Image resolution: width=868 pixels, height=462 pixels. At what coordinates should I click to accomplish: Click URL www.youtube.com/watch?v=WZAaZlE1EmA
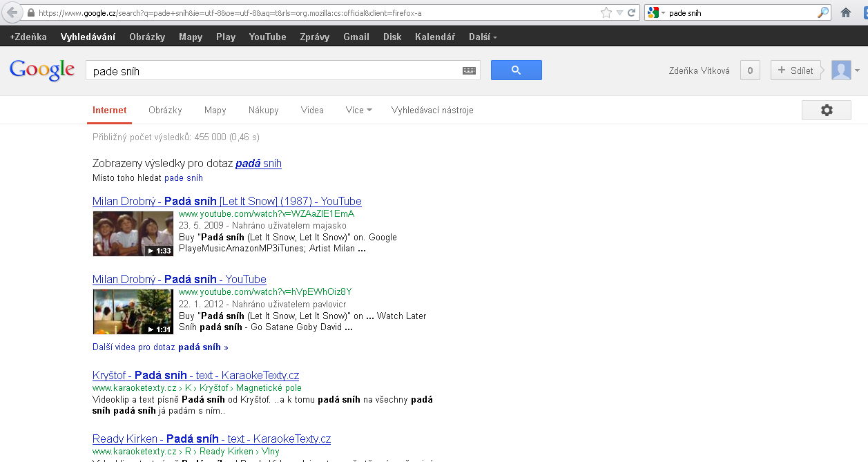tap(267, 214)
